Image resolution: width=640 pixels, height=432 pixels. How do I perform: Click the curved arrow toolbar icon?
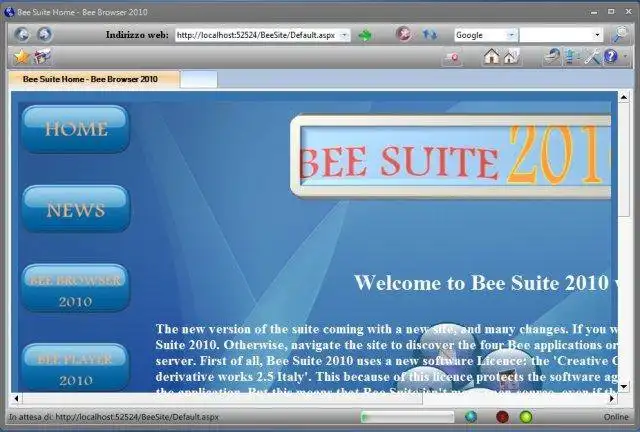(553, 57)
